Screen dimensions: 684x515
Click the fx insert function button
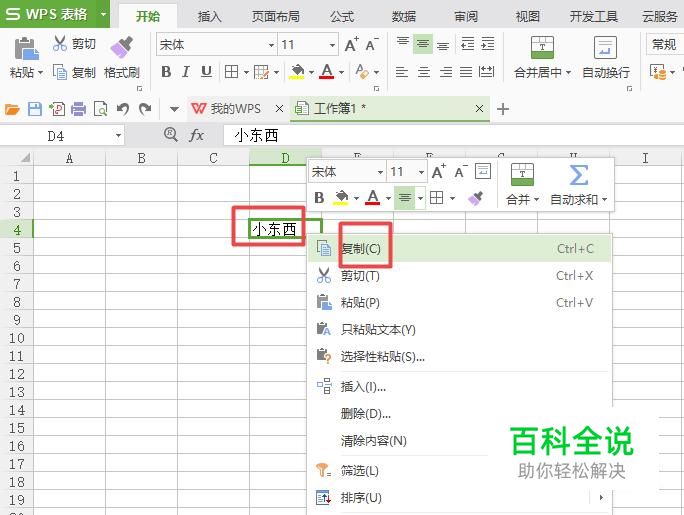pyautogui.click(x=197, y=135)
